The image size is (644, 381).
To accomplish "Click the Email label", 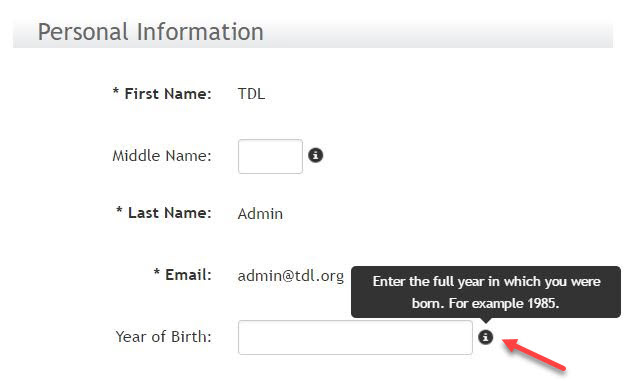I will (188, 275).
